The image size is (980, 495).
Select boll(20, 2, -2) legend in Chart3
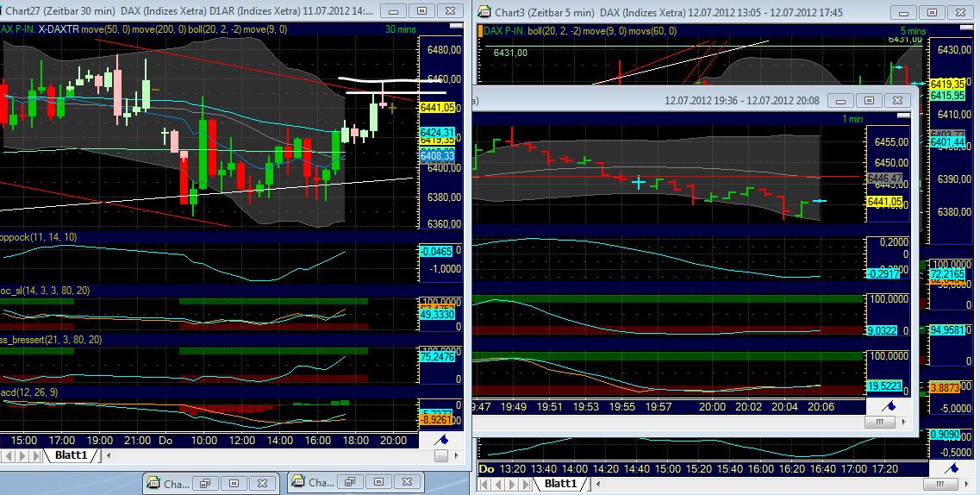554,31
